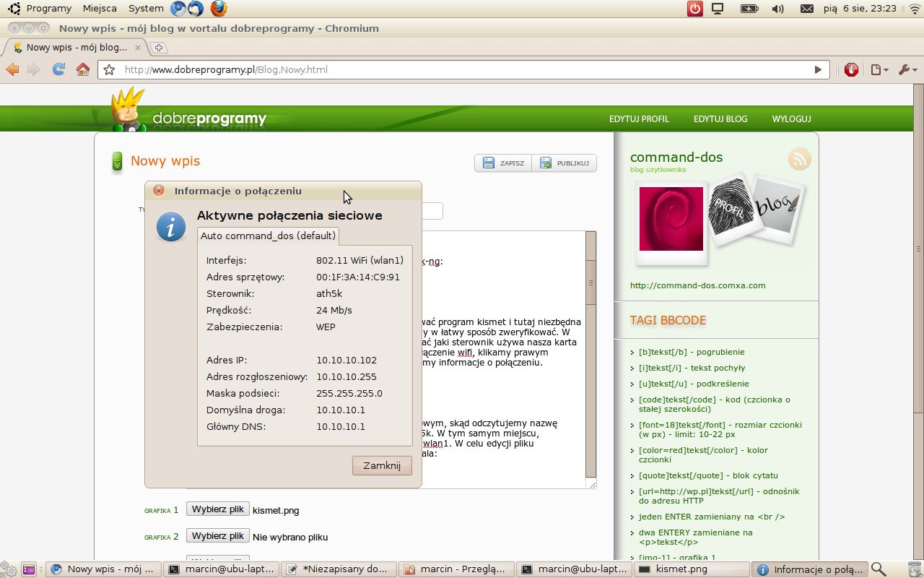Screen dimensions: 924x578
Task: Click the info icon in the dialog
Action: pyautogui.click(x=171, y=228)
